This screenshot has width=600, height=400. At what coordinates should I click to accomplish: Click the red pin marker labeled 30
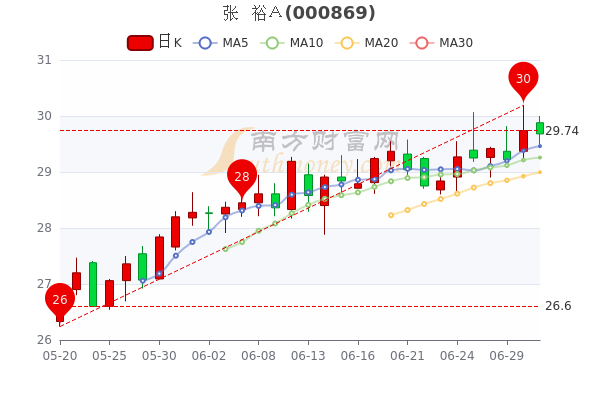(x=523, y=80)
